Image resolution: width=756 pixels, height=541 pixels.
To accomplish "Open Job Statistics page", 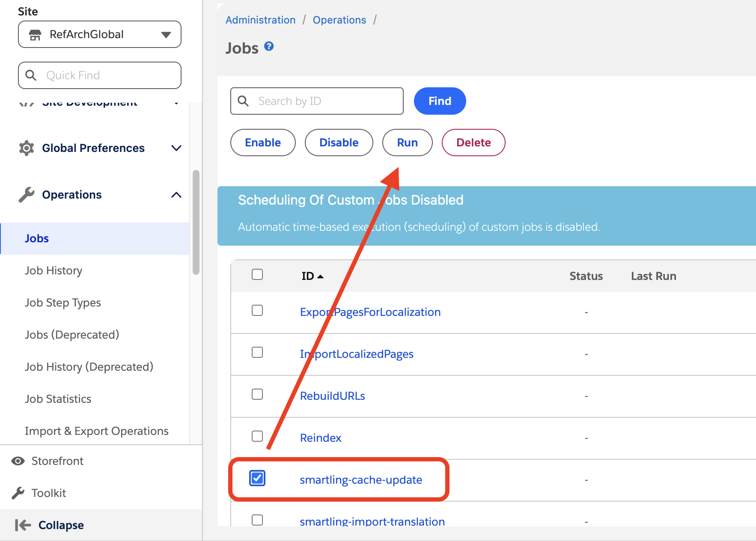I will [x=58, y=399].
